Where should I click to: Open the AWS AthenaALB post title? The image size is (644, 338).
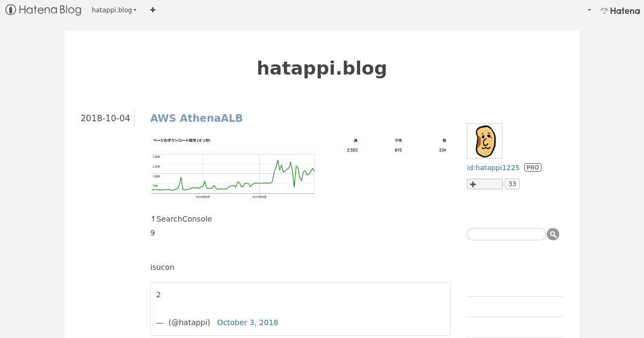coord(196,118)
